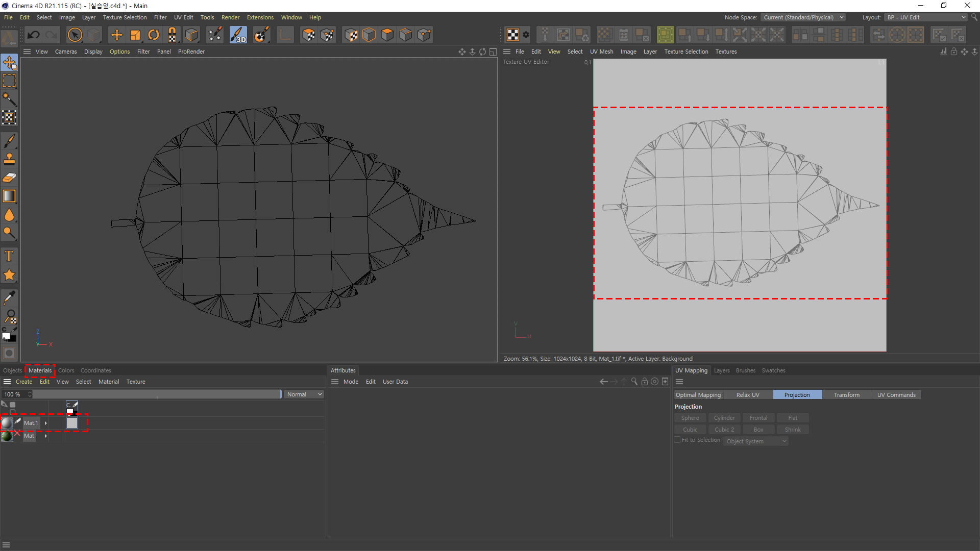This screenshot has width=980, height=551.
Task: Open the UV Edit menu
Action: click(183, 17)
